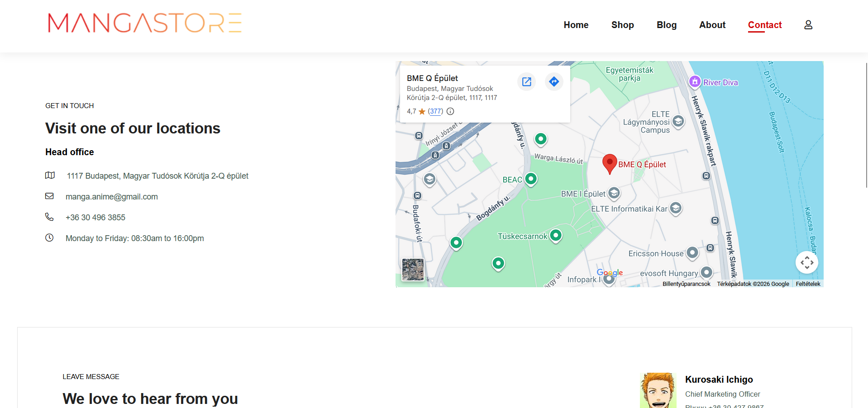The image size is (868, 408).
Task: Open larger map view icon
Action: tap(526, 82)
